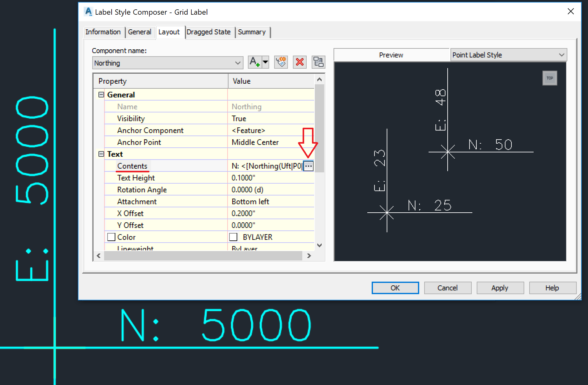The width and height of the screenshot is (588, 385).
Task: Switch to the Dragged State tab
Action: tap(209, 32)
